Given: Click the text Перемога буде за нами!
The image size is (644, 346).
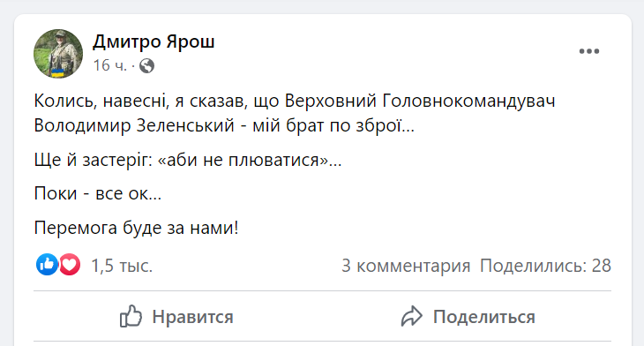Looking at the screenshot, I should coord(137,228).
